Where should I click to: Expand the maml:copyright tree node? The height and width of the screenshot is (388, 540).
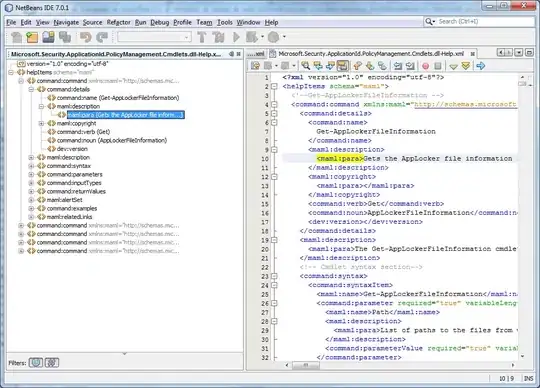pos(41,123)
